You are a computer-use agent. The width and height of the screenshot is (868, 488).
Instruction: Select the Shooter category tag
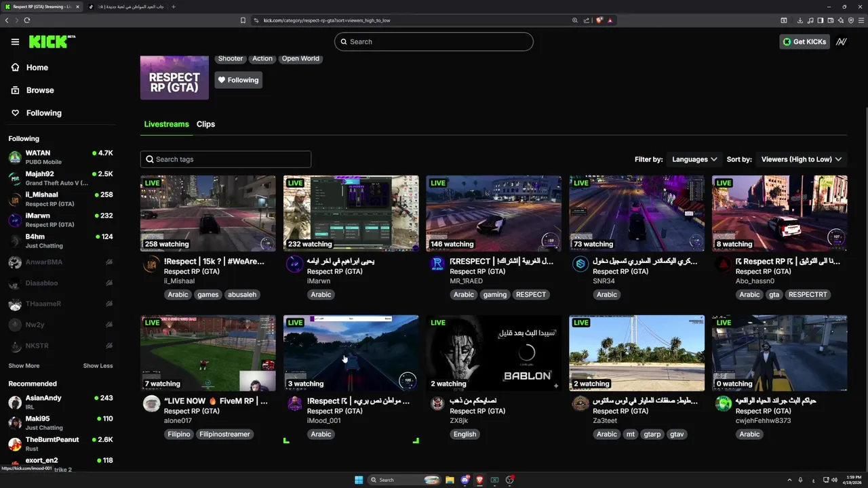click(231, 59)
